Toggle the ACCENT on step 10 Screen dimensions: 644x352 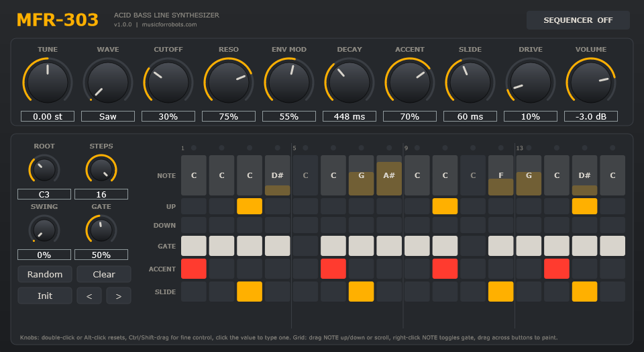coord(445,269)
